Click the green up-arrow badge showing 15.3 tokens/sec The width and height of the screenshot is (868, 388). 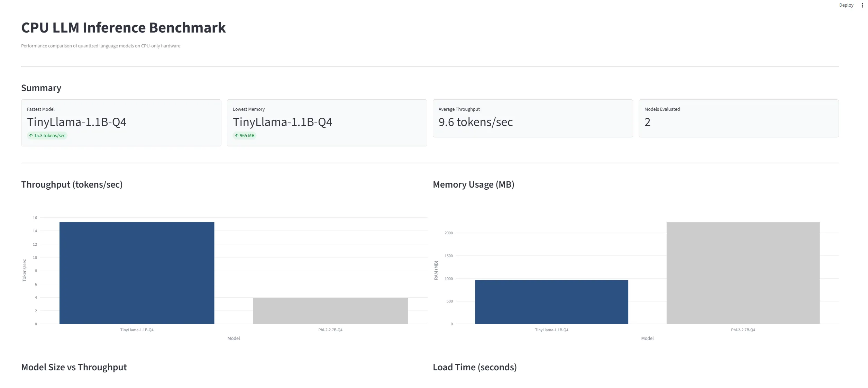coord(47,135)
